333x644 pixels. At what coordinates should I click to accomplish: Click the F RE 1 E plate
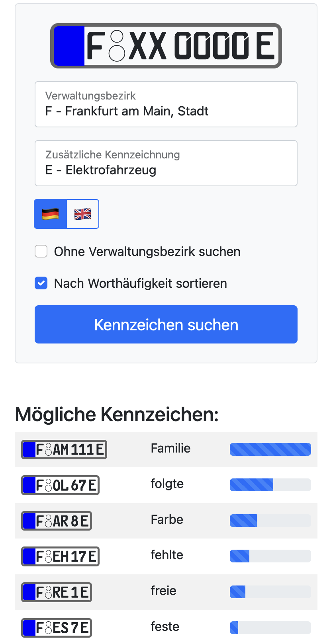pyautogui.click(x=57, y=592)
